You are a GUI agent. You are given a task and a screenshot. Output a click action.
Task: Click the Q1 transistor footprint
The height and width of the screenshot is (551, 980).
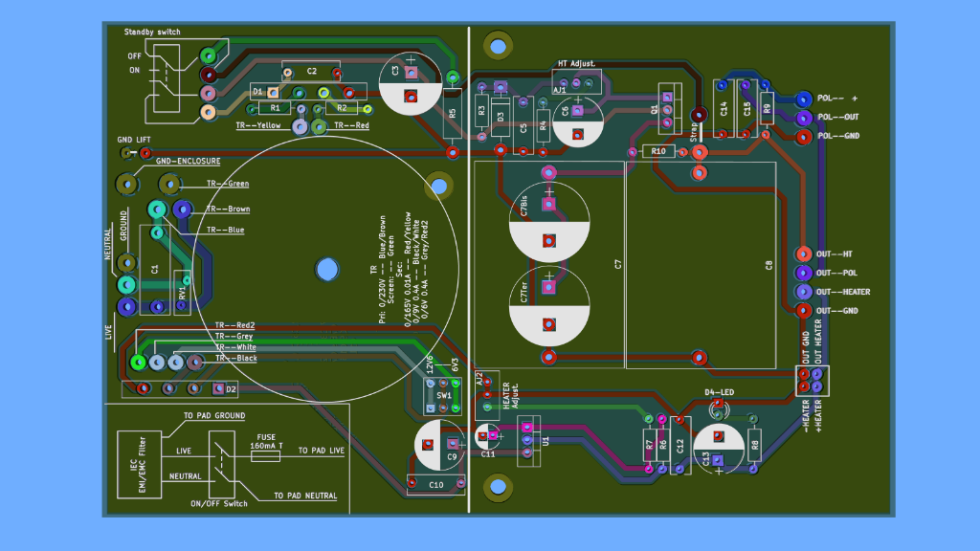click(x=669, y=111)
